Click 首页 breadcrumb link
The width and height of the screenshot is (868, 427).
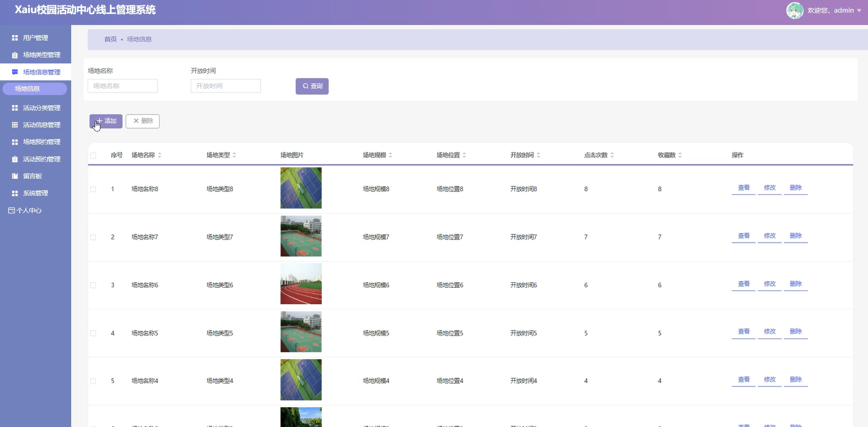(x=111, y=40)
